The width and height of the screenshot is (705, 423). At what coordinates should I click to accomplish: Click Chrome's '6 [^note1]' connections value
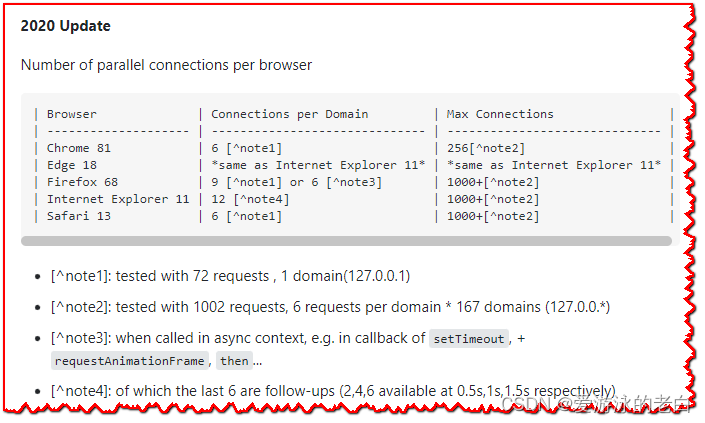click(x=246, y=148)
